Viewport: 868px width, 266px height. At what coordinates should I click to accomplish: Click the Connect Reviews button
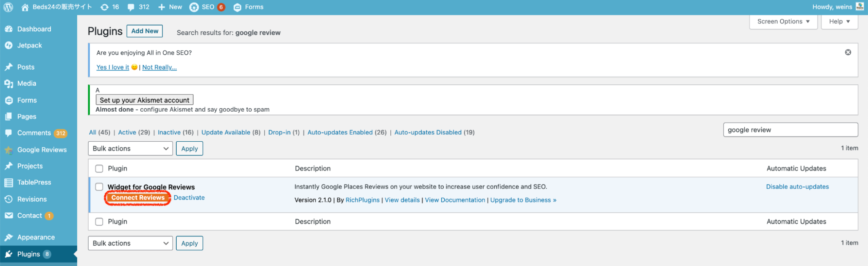[138, 198]
